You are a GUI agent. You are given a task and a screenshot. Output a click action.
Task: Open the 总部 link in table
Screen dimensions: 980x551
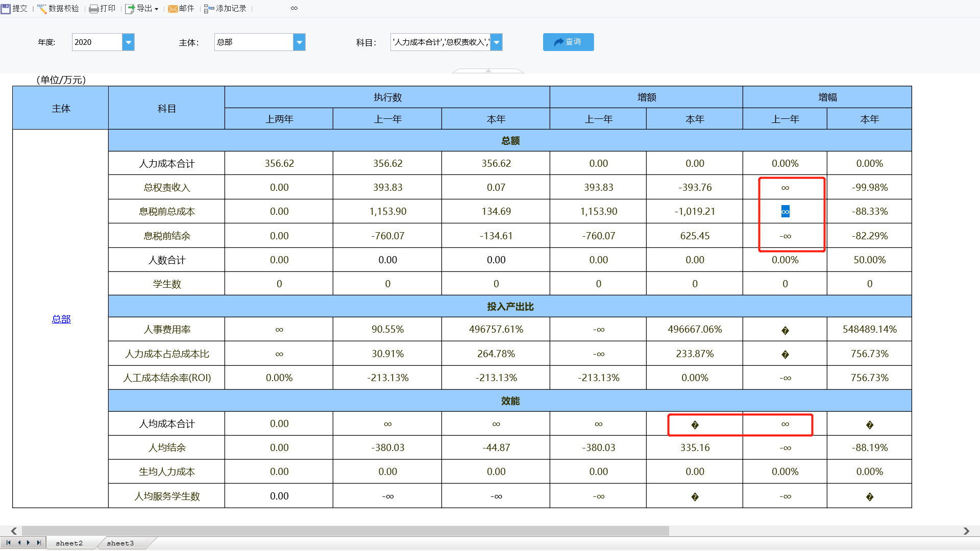[61, 319]
